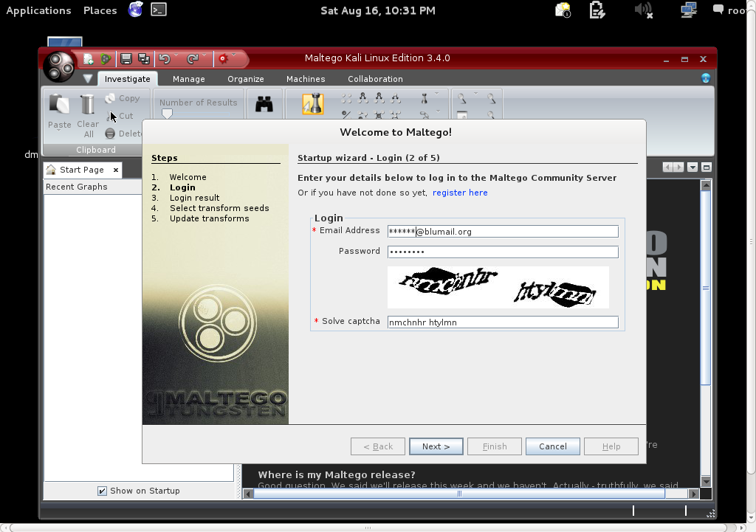Switch to the Investigate ribbon tab

tap(127, 79)
